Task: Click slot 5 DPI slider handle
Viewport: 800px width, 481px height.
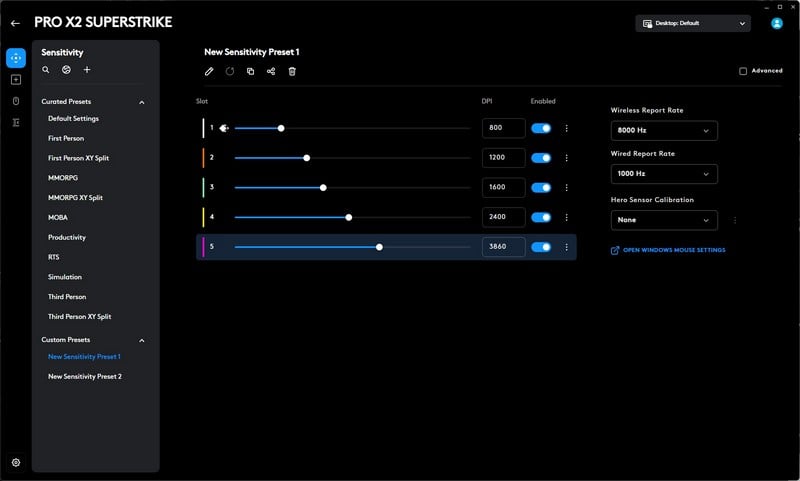Action: (379, 247)
